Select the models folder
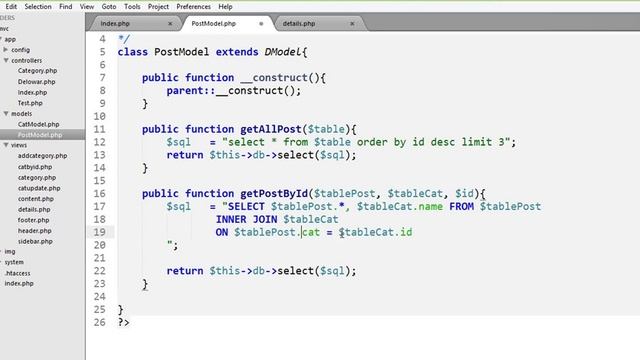Image resolution: width=640 pixels, height=360 pixels. 21,113
